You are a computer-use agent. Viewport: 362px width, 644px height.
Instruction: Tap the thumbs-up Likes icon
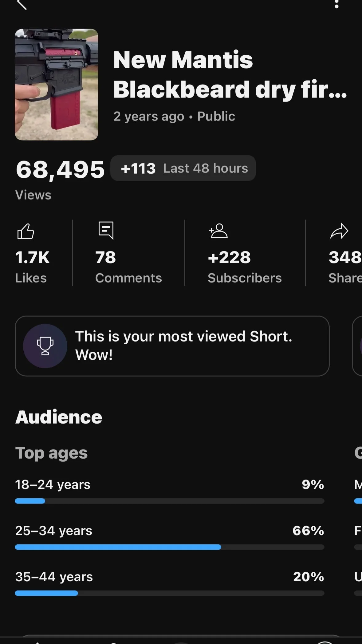(26, 231)
